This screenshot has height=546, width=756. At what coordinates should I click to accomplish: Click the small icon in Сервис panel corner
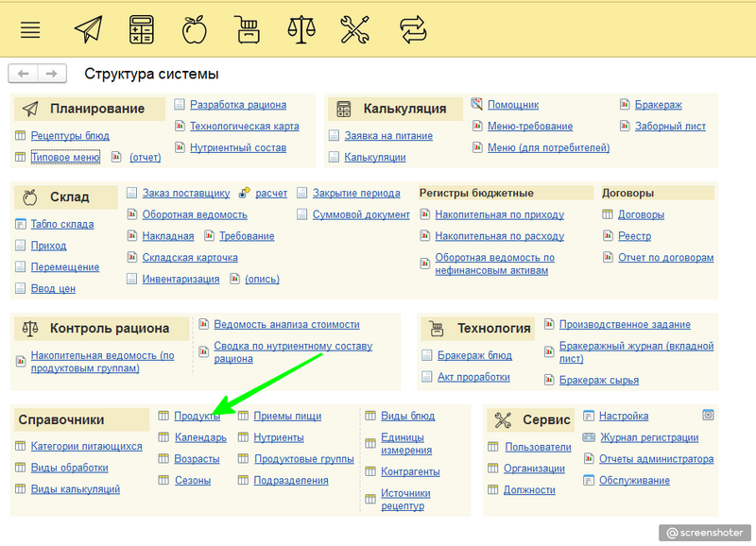[x=708, y=414]
